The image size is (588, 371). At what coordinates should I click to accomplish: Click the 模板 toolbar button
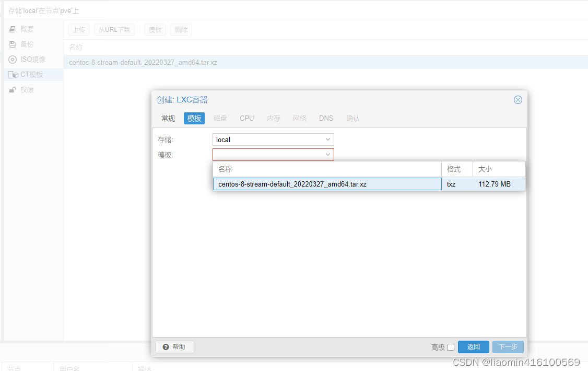(x=155, y=30)
